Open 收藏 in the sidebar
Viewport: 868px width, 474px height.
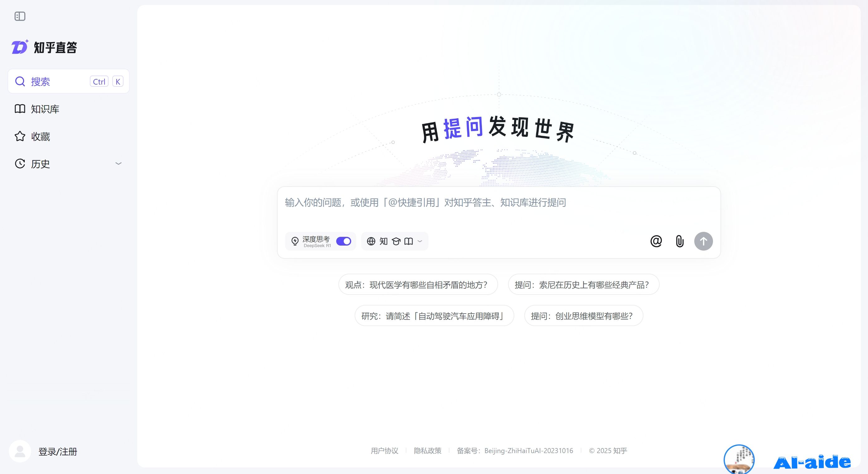(x=68, y=136)
